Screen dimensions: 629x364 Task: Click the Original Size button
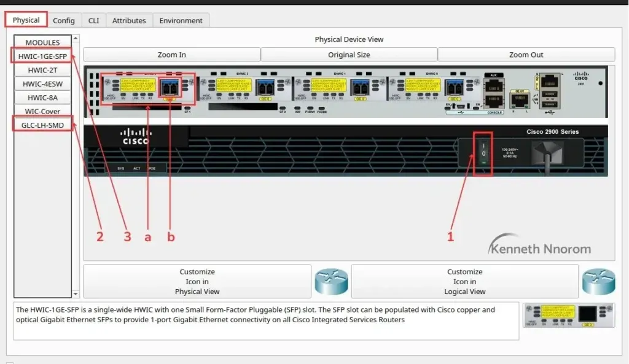[349, 55]
